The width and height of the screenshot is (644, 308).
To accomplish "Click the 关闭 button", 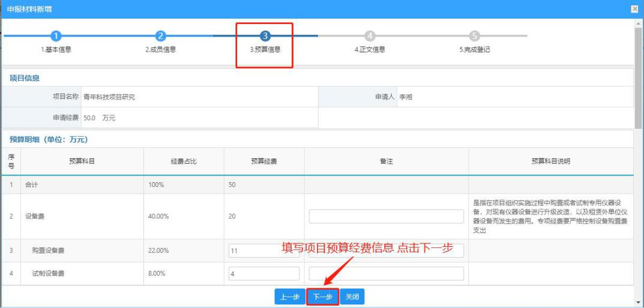I will pyautogui.click(x=352, y=297).
